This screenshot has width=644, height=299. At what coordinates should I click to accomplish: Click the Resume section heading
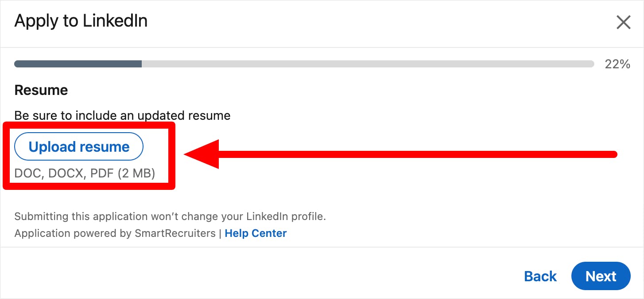41,90
